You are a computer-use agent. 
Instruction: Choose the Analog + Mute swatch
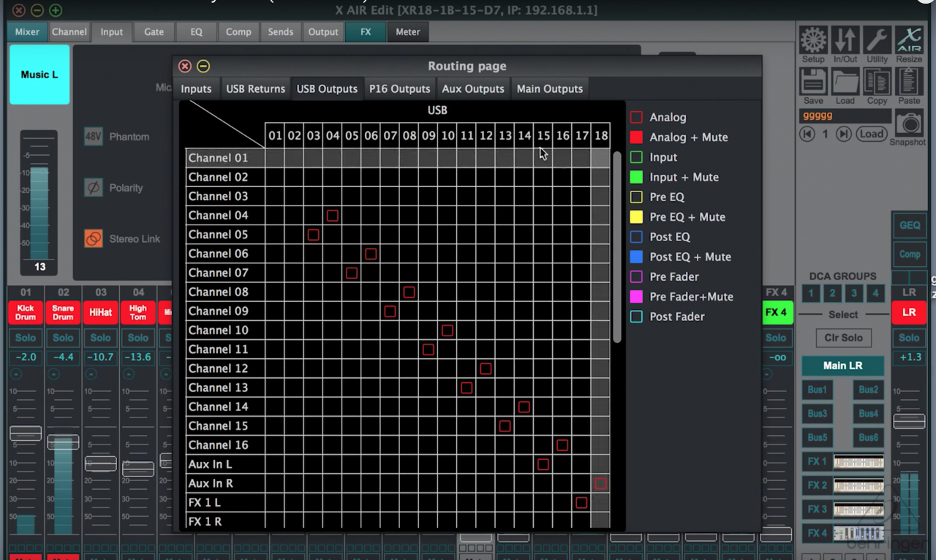(x=636, y=137)
